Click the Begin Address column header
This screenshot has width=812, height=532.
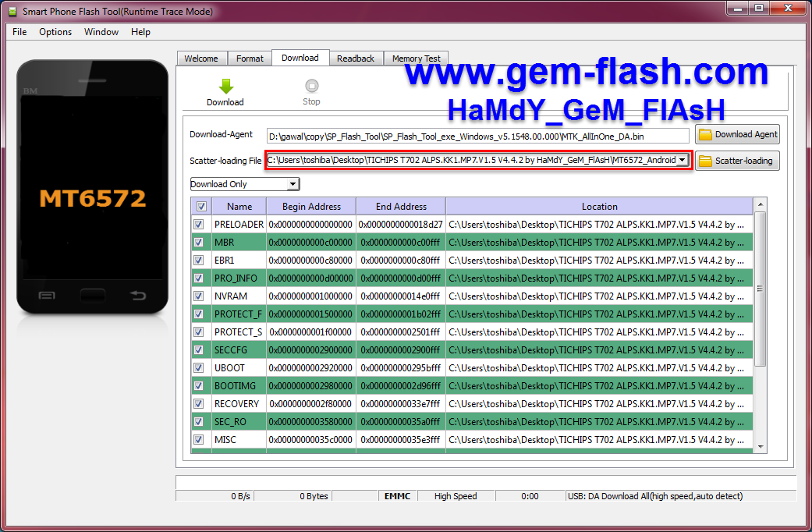[x=311, y=207]
